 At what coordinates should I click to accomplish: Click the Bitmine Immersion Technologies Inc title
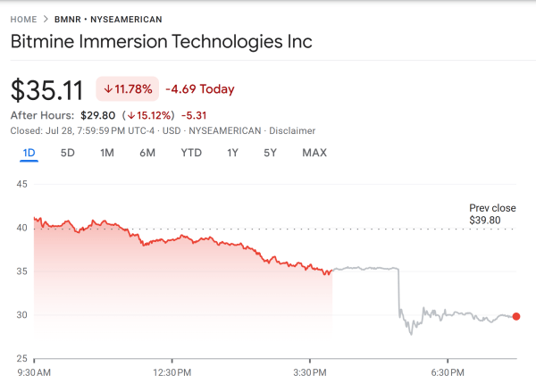point(161,42)
